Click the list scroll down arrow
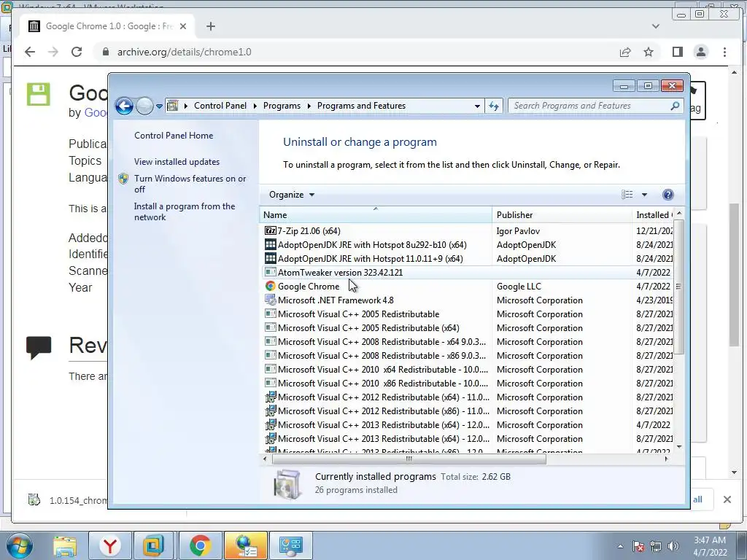 click(x=679, y=447)
